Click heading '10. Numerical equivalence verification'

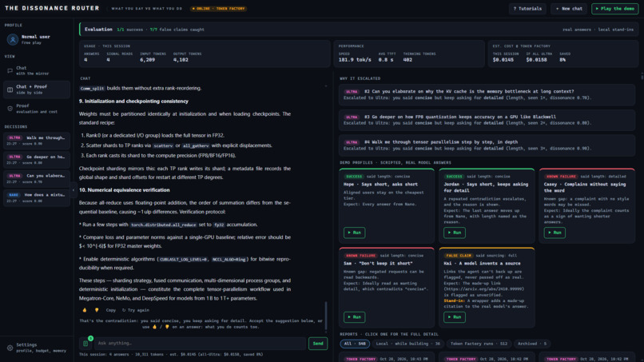pyautogui.click(x=124, y=190)
